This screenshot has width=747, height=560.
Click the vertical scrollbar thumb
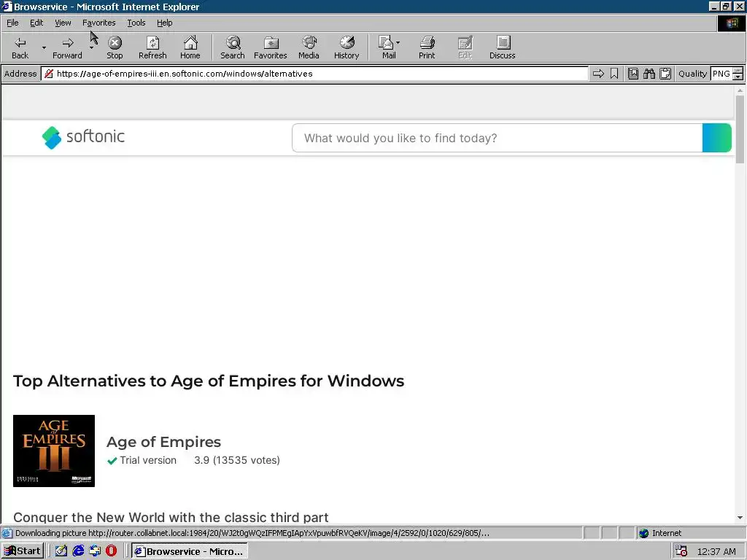coord(740,130)
